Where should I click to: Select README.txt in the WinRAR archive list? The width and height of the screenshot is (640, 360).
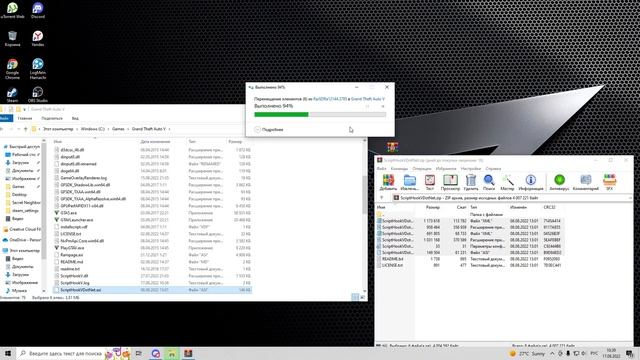[x=392, y=259]
